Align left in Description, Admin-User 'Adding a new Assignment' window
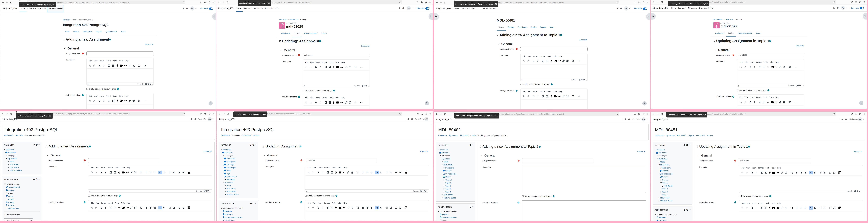The image size is (868, 223). point(147,173)
